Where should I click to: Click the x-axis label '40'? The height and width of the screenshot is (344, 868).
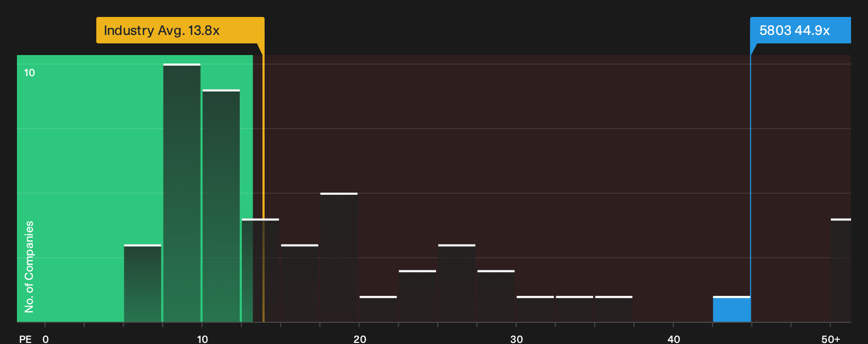(674, 339)
